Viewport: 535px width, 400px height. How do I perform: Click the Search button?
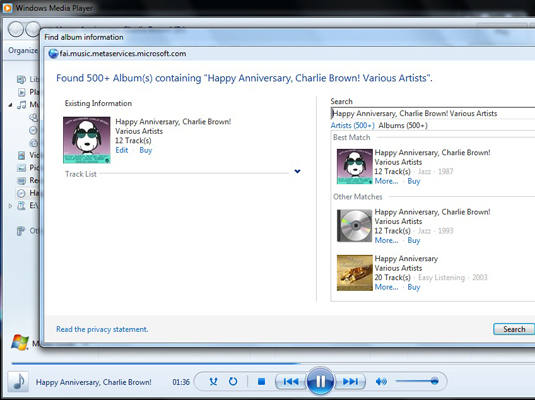514,329
